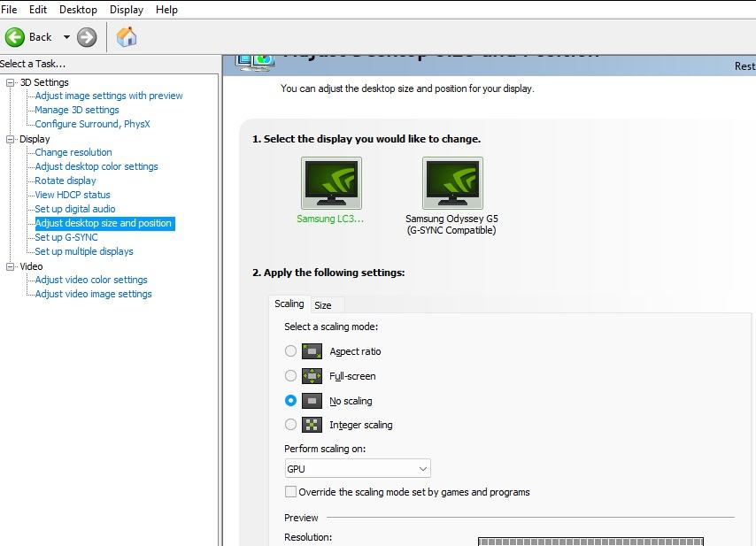Click the Integer scaling mode icon
The height and width of the screenshot is (546, 756).
(312, 425)
